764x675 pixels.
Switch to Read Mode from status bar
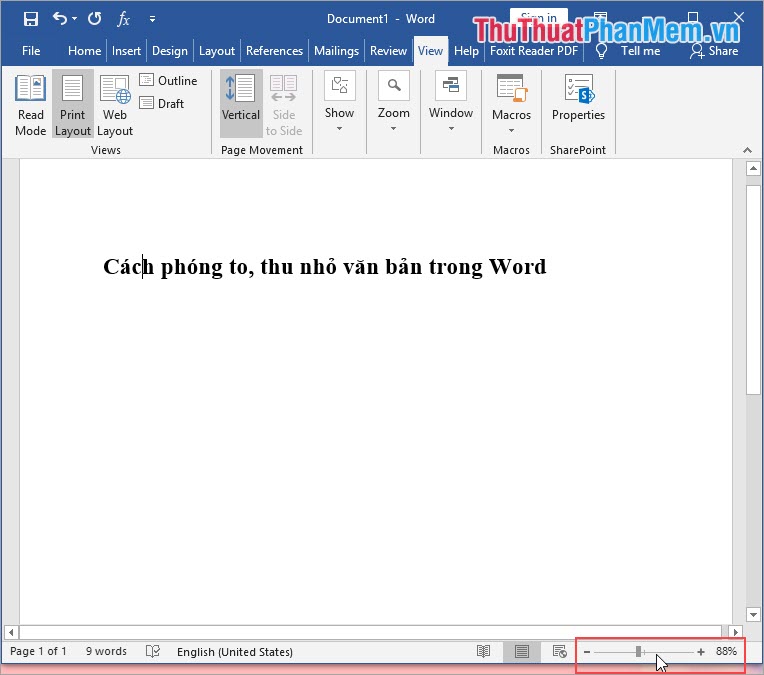tap(483, 651)
